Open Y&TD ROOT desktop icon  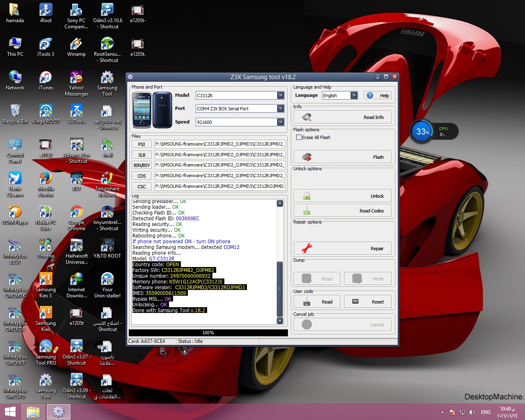(107, 249)
